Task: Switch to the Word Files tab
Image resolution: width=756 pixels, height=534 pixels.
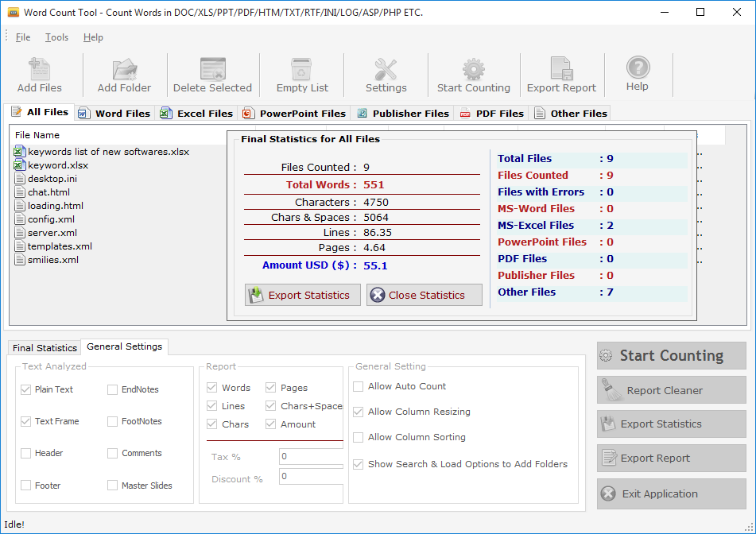Action: click(114, 114)
